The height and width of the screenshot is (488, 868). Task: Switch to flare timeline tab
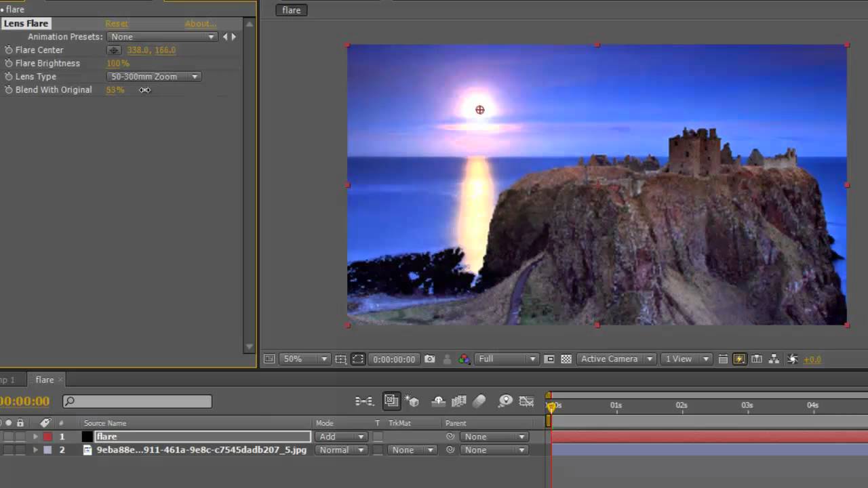pos(44,380)
